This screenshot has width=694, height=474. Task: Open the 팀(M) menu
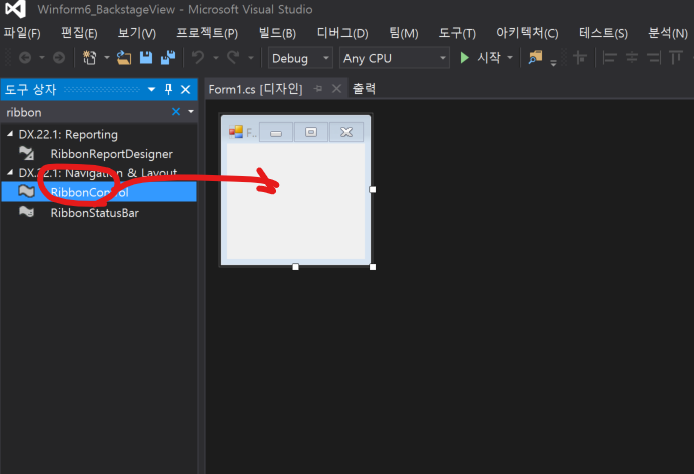pos(404,33)
